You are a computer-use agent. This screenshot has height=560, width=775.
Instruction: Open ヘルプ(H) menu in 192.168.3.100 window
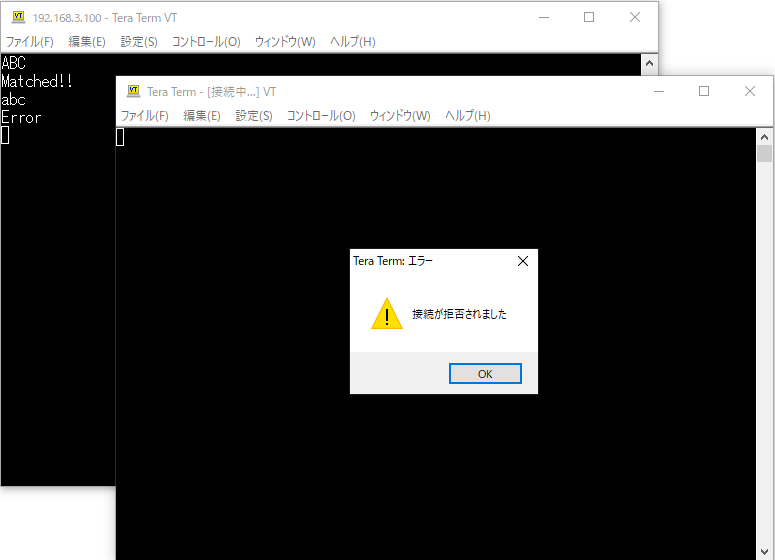pyautogui.click(x=352, y=42)
